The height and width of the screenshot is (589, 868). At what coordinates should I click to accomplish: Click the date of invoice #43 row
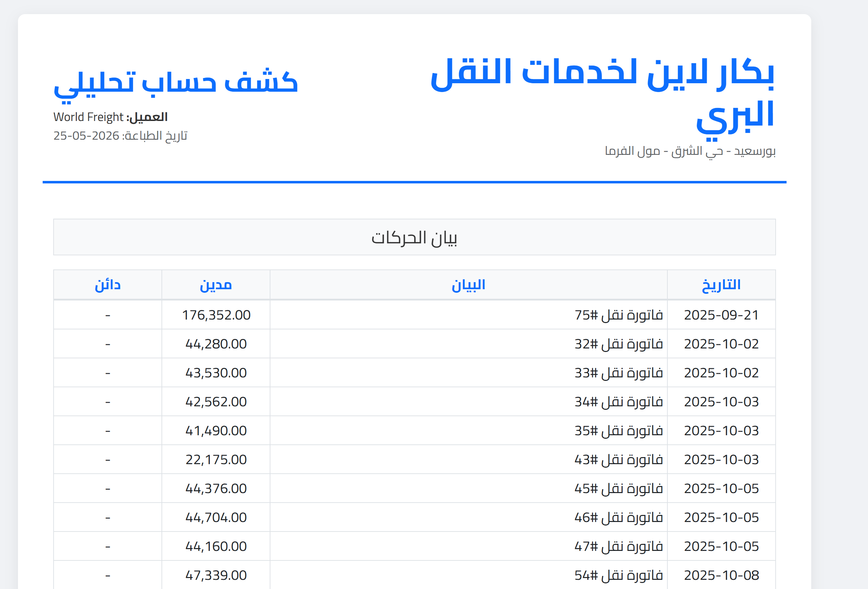pyautogui.click(x=721, y=460)
